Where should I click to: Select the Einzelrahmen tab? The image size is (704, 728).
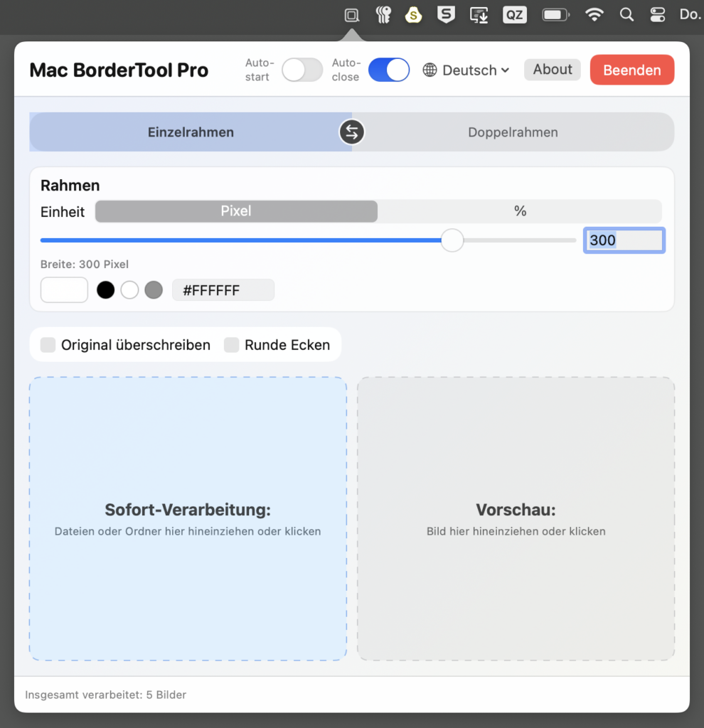[x=191, y=132]
